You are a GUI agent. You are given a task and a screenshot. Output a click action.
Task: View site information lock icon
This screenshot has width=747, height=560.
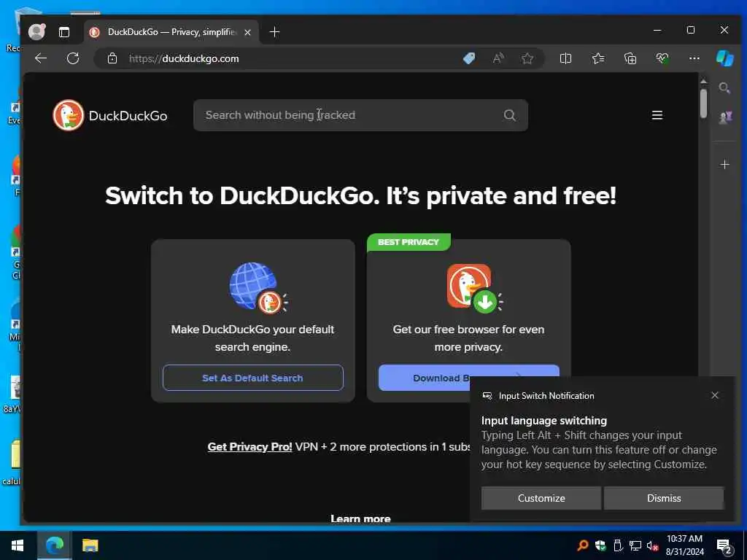(112, 58)
